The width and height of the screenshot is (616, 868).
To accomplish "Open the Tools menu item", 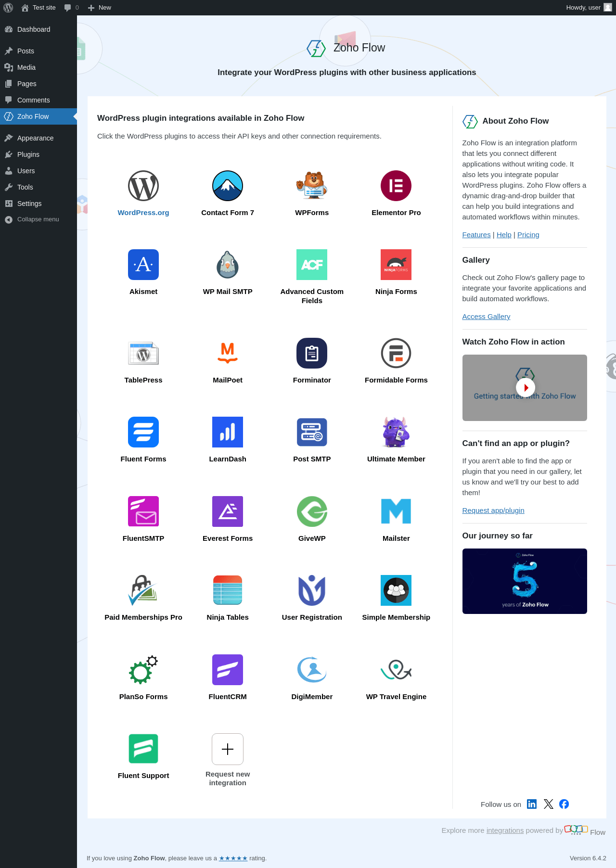I will 38,187.
